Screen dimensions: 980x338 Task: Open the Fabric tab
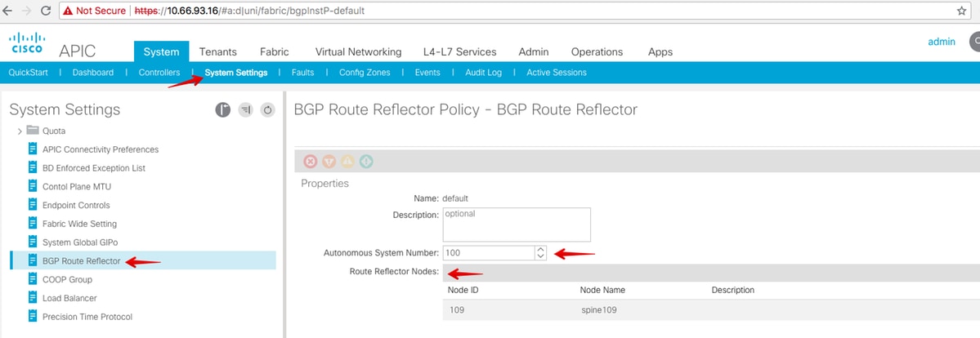(x=275, y=52)
